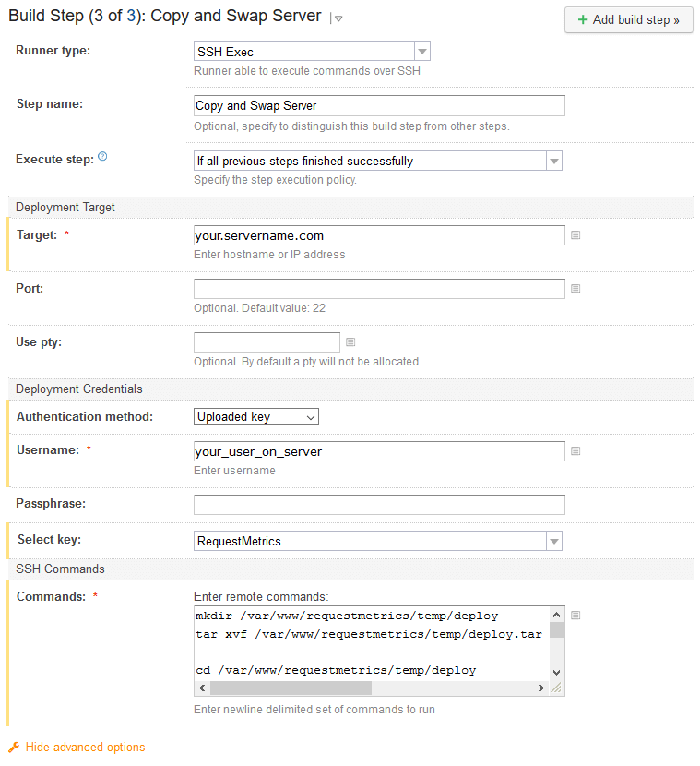Click the green plus icon on Add build step

tap(581, 20)
